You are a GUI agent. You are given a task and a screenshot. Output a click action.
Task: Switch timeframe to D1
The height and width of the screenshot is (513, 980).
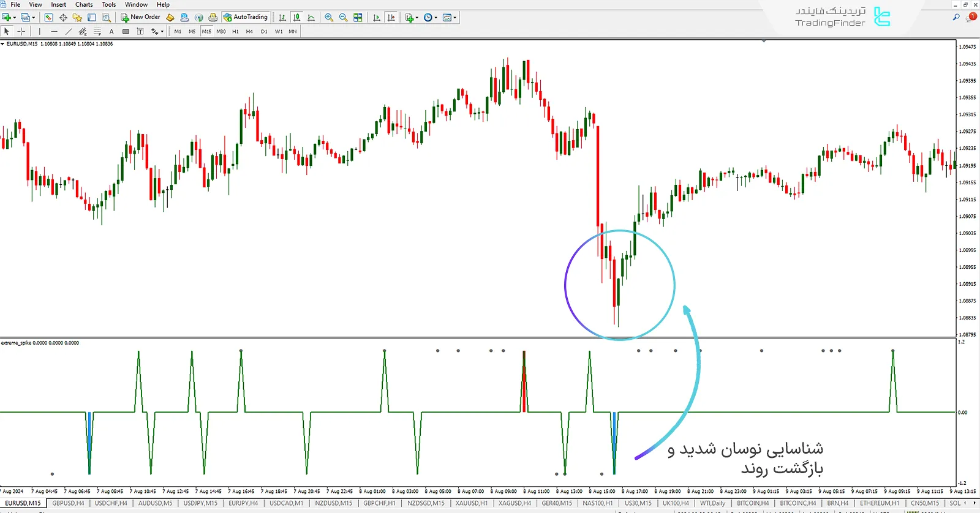264,31
